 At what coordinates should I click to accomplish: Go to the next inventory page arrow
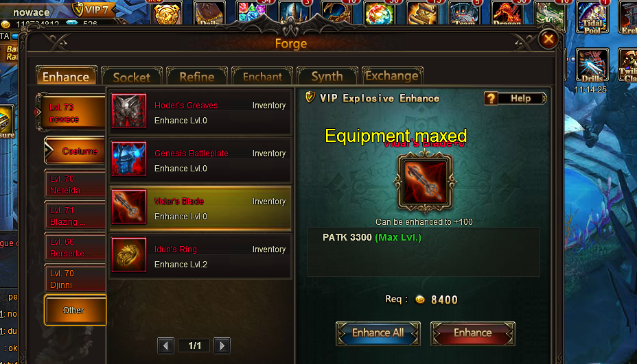pos(222,345)
